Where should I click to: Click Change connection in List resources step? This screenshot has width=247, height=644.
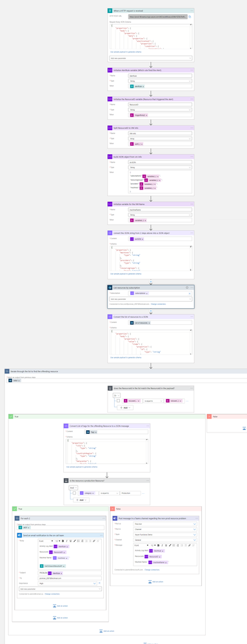pyautogui.click(x=158, y=304)
